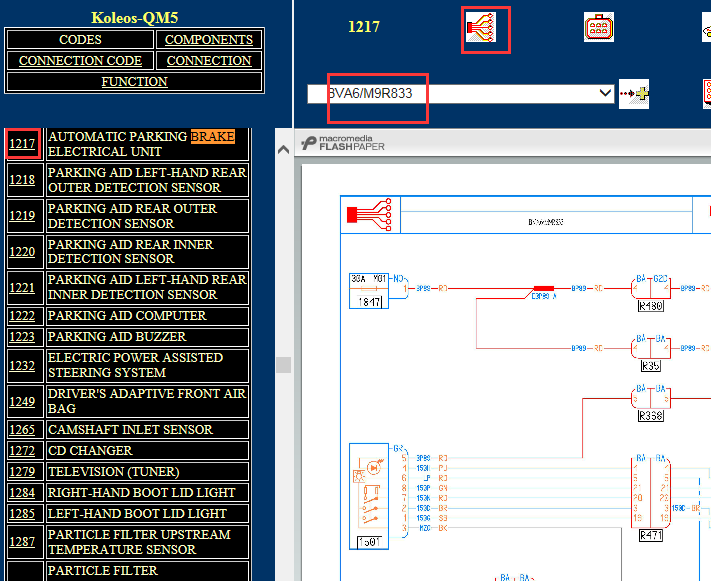
Task: Open code link 1219
Action: click(x=22, y=215)
